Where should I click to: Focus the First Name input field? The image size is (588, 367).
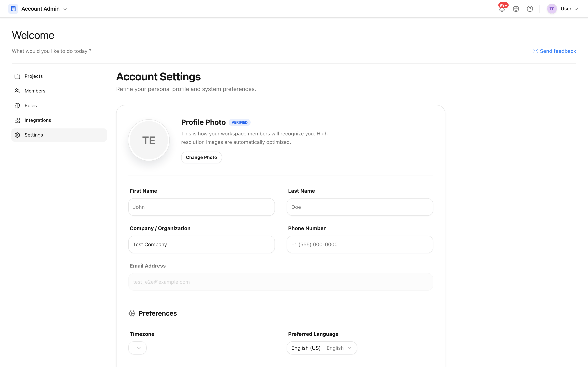(x=201, y=207)
